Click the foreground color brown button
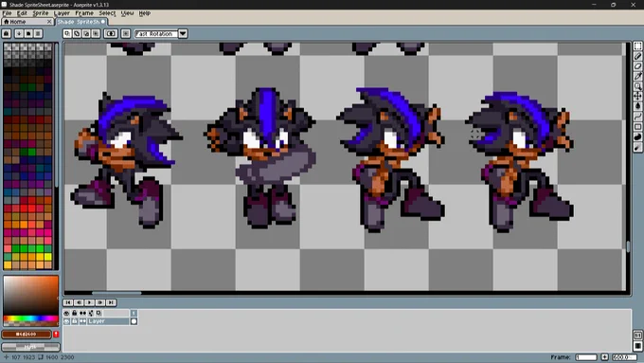Viewport: 644px width, 363px height. coord(27,335)
